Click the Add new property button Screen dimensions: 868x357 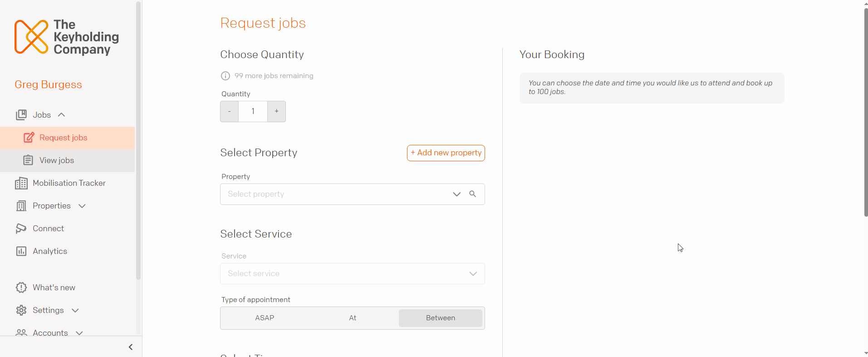click(x=446, y=153)
